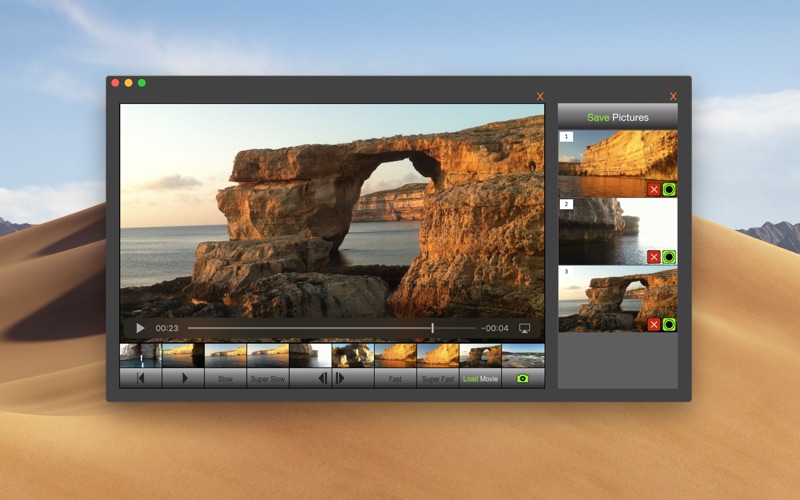
Task: Delete captured picture 1 with red X
Action: (654, 189)
